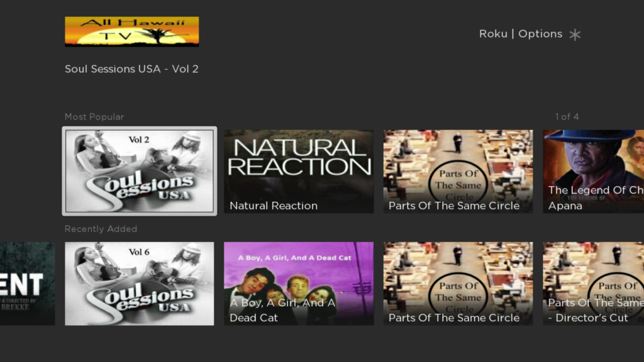Click the Most Popular row heading
644x362 pixels.
(94, 117)
